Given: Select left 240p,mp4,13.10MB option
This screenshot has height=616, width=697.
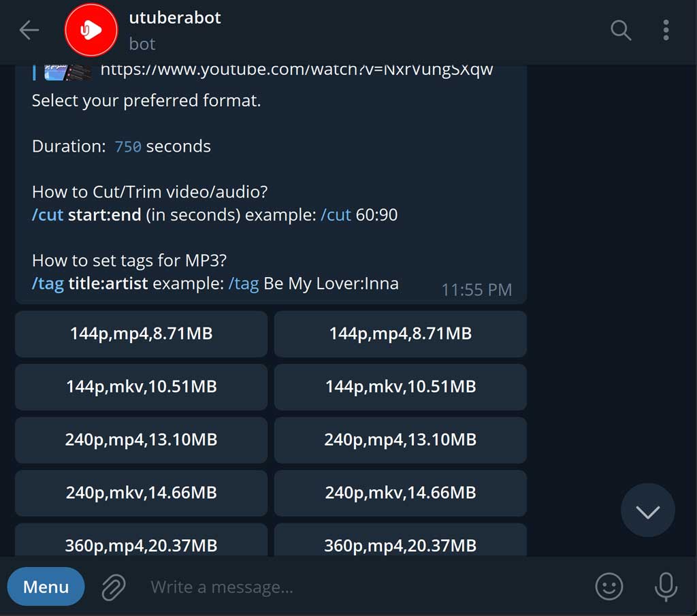Looking at the screenshot, I should tap(142, 440).
